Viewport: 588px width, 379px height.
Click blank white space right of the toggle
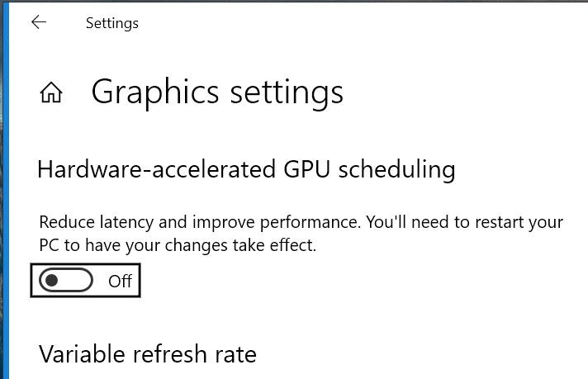(338, 281)
